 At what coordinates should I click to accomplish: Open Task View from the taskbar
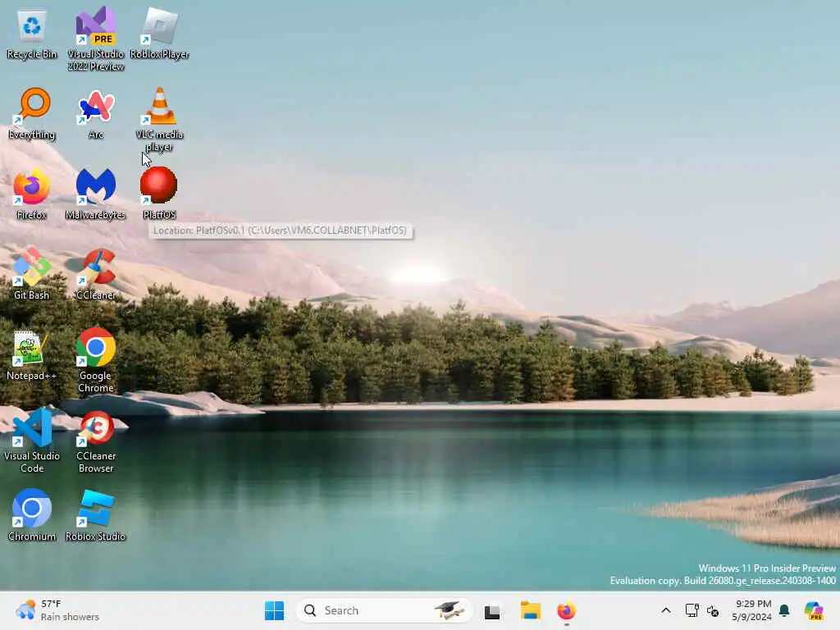tap(492, 611)
